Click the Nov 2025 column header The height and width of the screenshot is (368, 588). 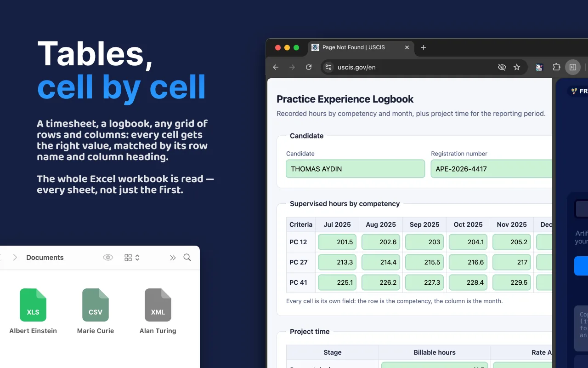[x=512, y=224]
